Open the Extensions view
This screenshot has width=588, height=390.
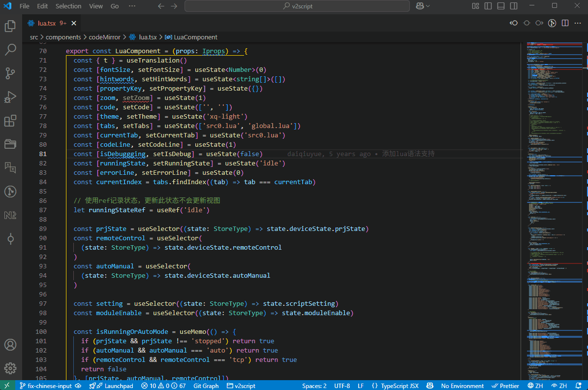10,121
